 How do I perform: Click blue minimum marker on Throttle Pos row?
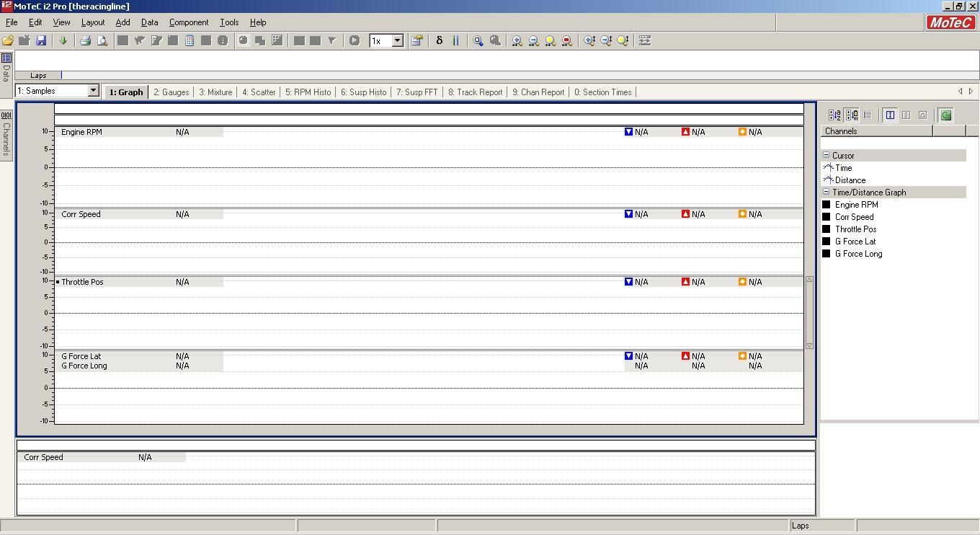point(628,282)
